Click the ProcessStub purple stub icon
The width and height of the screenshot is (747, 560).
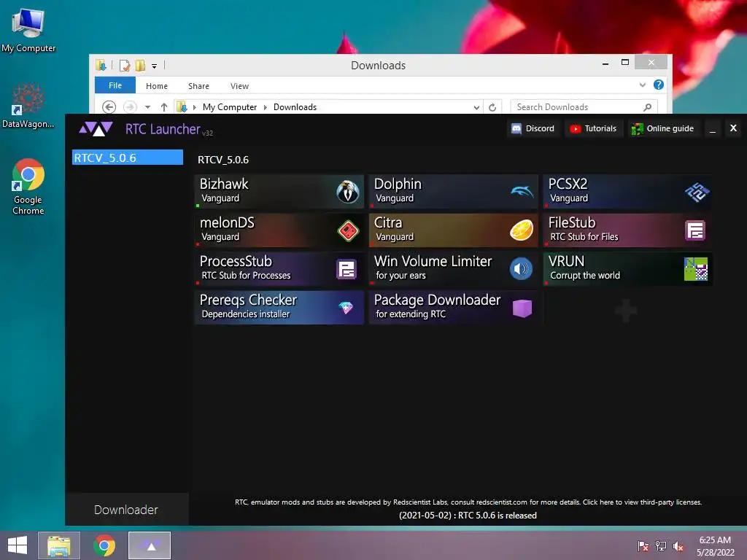347,270
